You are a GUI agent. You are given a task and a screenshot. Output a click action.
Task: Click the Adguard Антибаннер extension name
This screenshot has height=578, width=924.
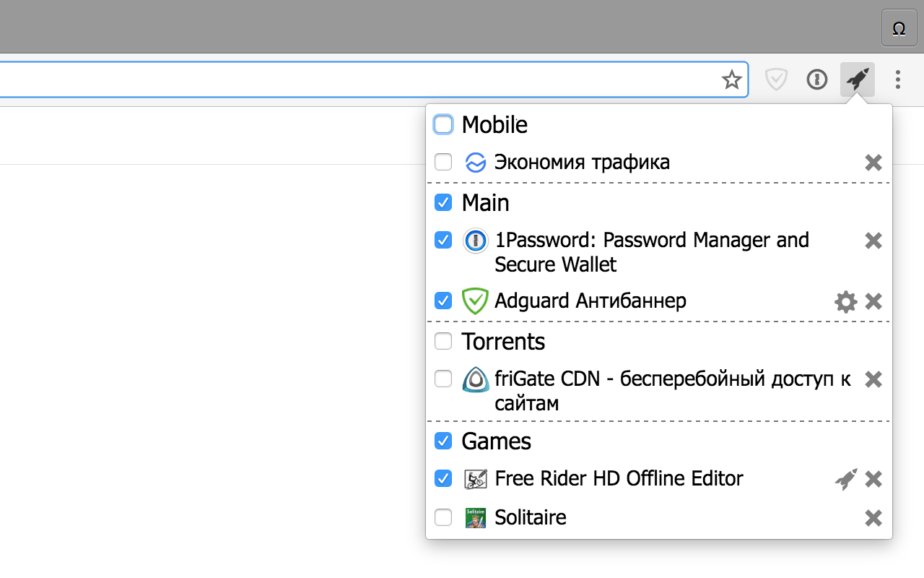coord(590,301)
